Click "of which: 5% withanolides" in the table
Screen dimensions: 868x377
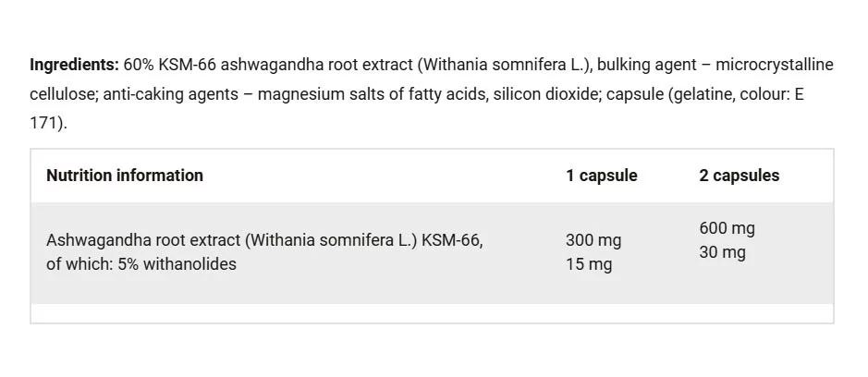tap(141, 264)
